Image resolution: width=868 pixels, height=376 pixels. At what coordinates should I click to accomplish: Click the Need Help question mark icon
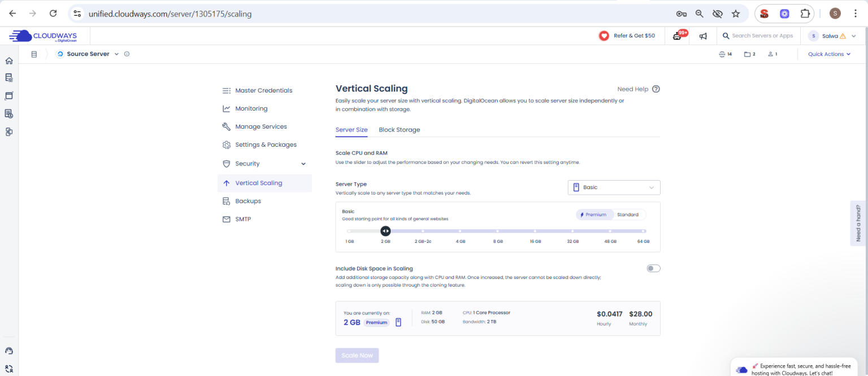click(x=656, y=89)
